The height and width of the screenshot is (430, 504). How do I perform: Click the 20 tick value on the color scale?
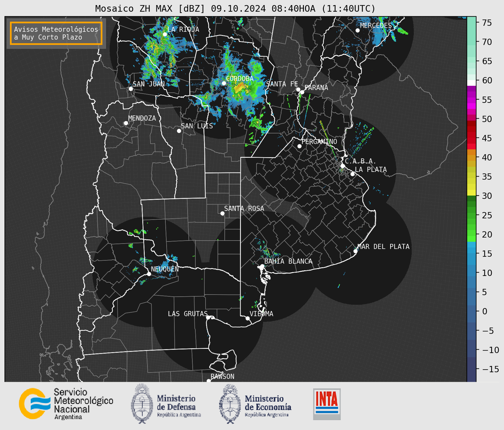click(x=487, y=234)
